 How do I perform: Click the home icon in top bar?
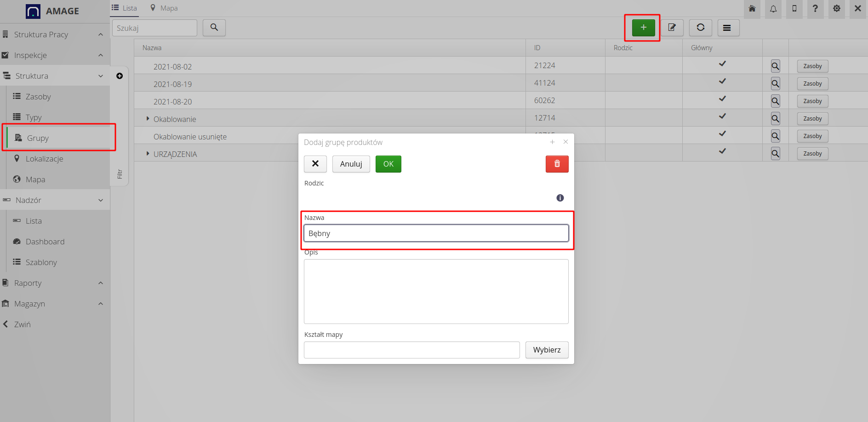[752, 9]
